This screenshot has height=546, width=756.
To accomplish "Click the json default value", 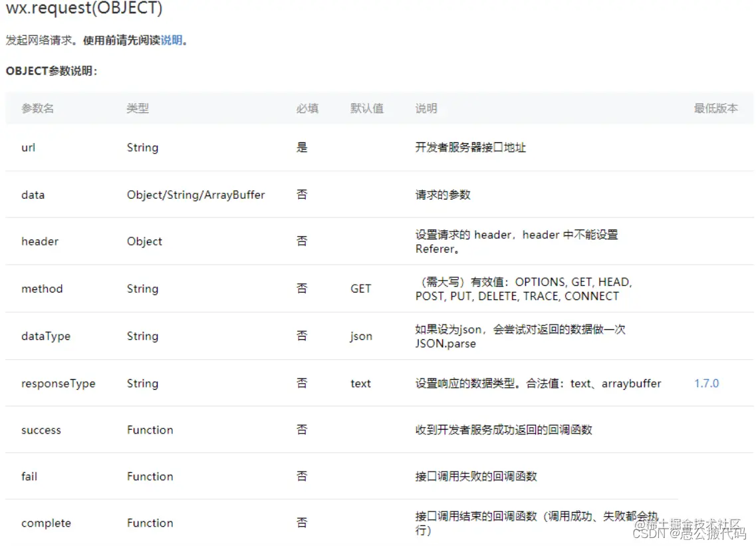I will coord(361,337).
